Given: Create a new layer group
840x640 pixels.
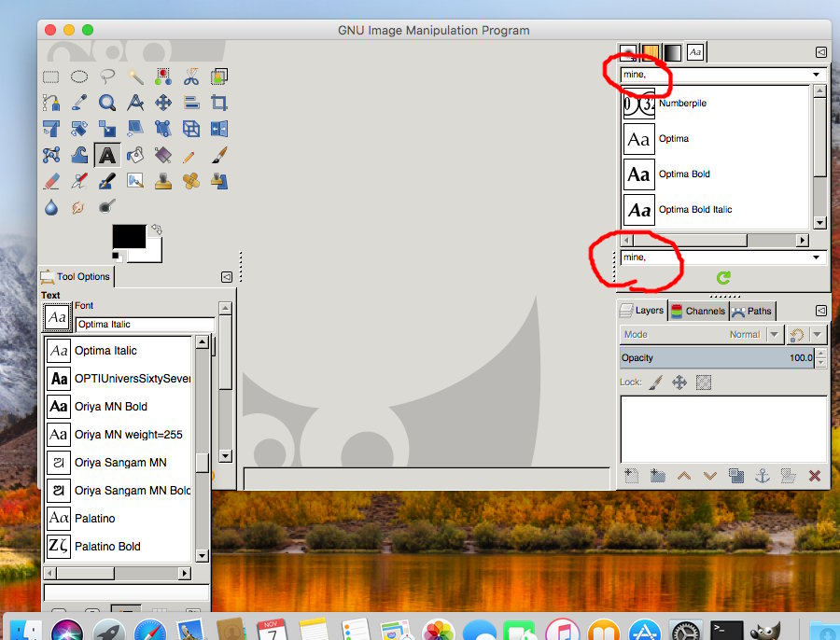Looking at the screenshot, I should pyautogui.click(x=658, y=476).
